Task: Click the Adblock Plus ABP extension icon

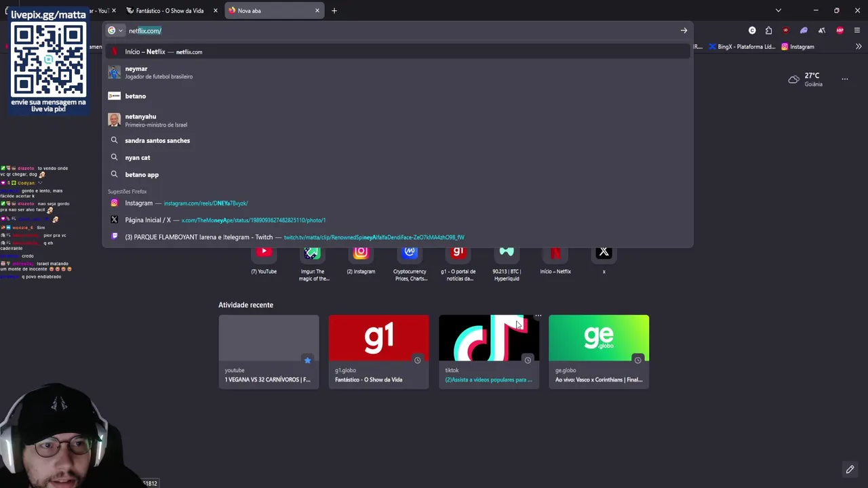Action: [840, 30]
